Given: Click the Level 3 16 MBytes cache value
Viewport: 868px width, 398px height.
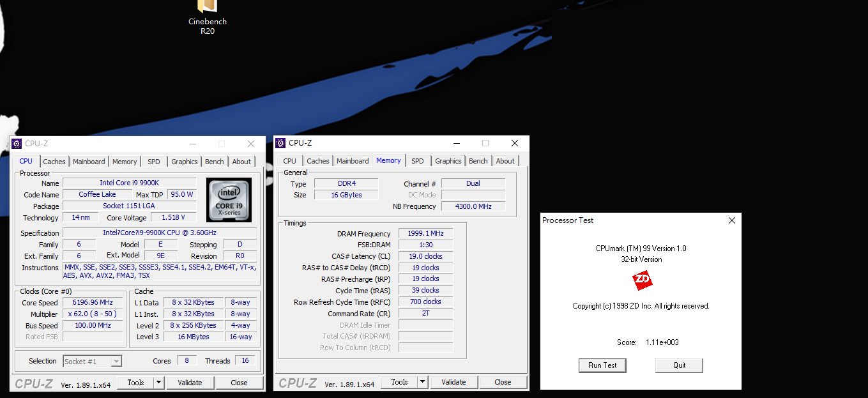Looking at the screenshot, I should 194,337.
